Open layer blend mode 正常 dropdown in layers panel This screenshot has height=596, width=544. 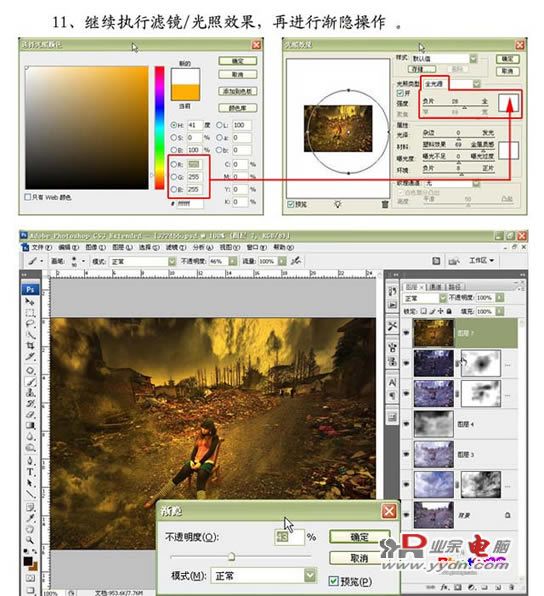(425, 298)
